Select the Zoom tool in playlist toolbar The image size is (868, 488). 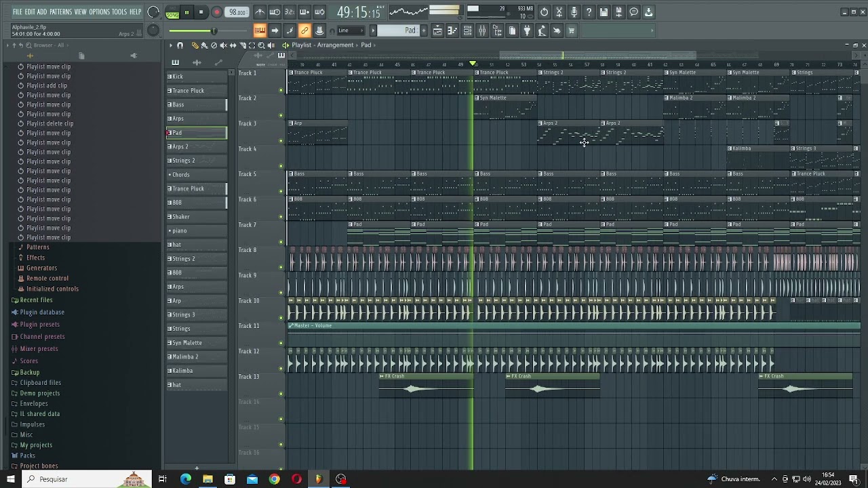point(262,45)
